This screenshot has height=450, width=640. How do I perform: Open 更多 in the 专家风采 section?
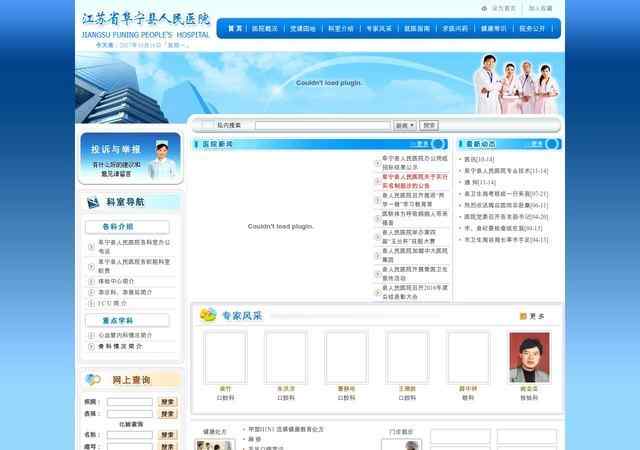click(x=537, y=316)
